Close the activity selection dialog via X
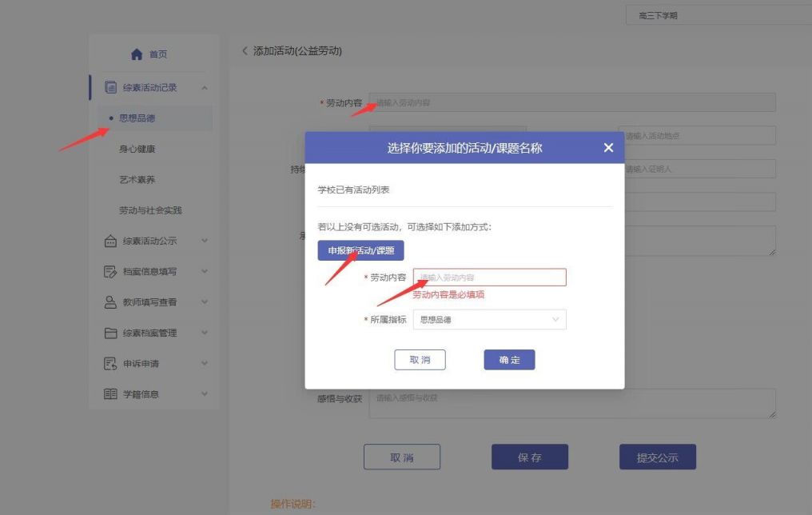The height and width of the screenshot is (515, 812). coord(608,147)
